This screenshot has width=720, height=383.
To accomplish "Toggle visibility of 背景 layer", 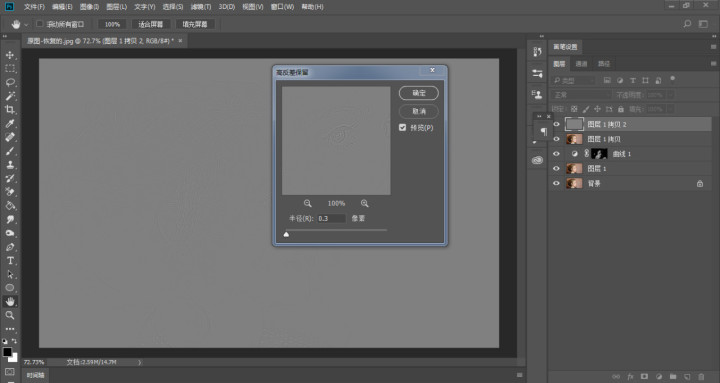I will click(556, 183).
